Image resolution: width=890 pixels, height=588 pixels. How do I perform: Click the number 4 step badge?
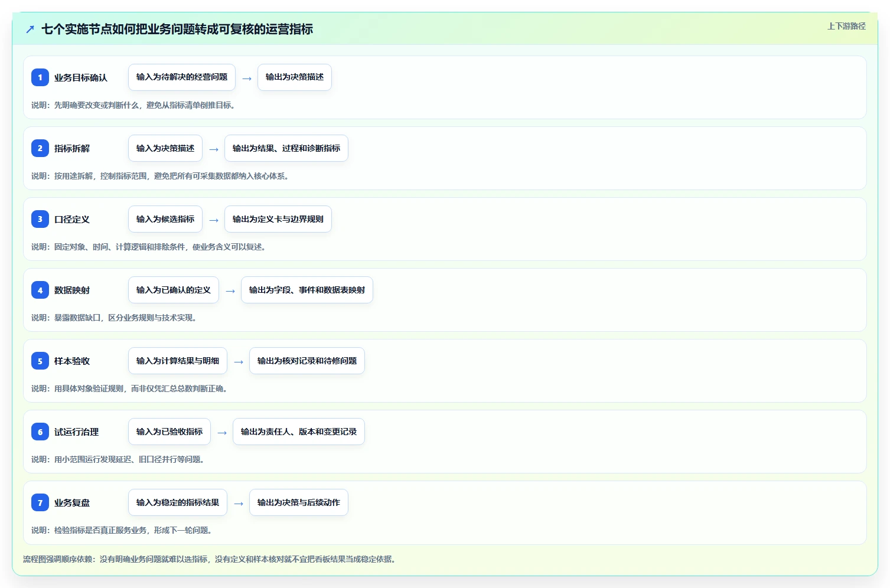pos(40,290)
